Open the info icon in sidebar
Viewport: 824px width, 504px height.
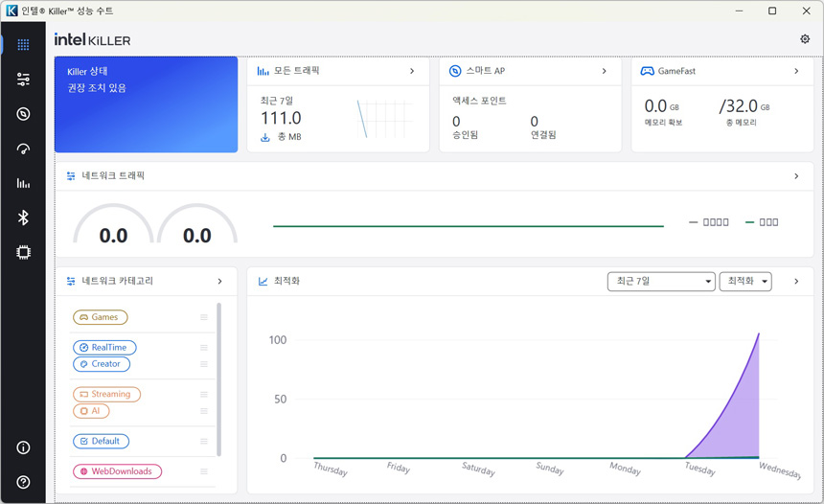(23, 447)
